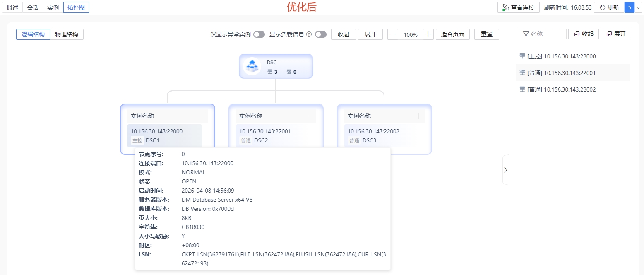Click the topology toolbar 收起 button

pos(344,34)
